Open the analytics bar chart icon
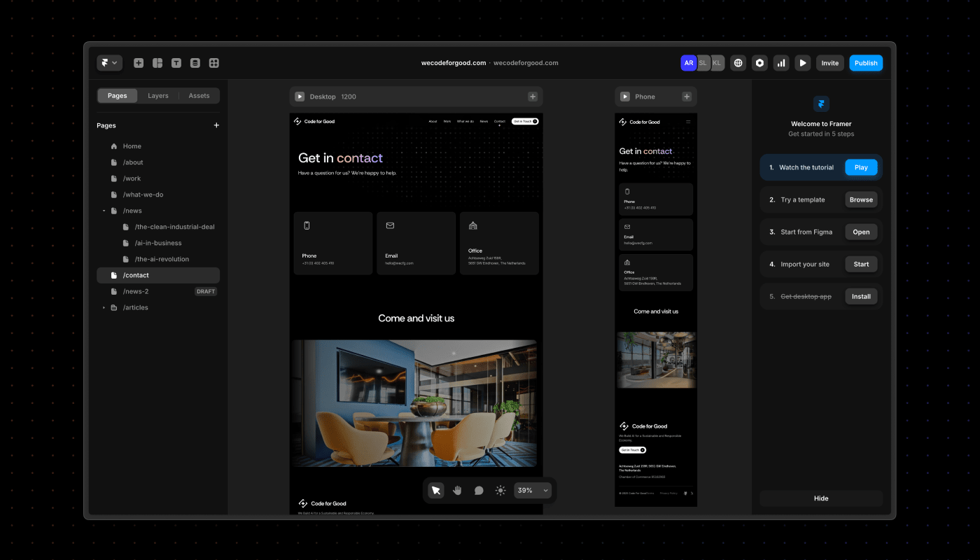The height and width of the screenshot is (560, 980). point(781,63)
